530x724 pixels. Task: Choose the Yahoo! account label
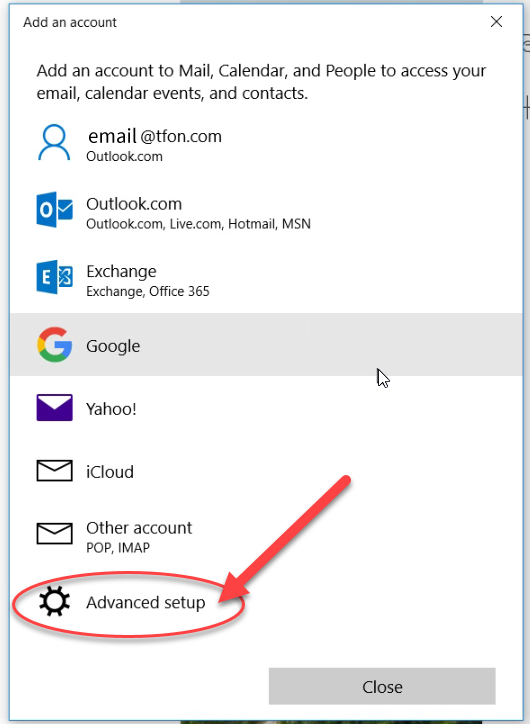111,409
